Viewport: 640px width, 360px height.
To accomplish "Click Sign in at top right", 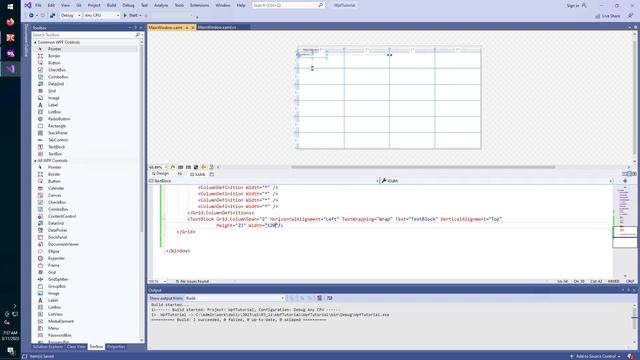I will [576, 6].
